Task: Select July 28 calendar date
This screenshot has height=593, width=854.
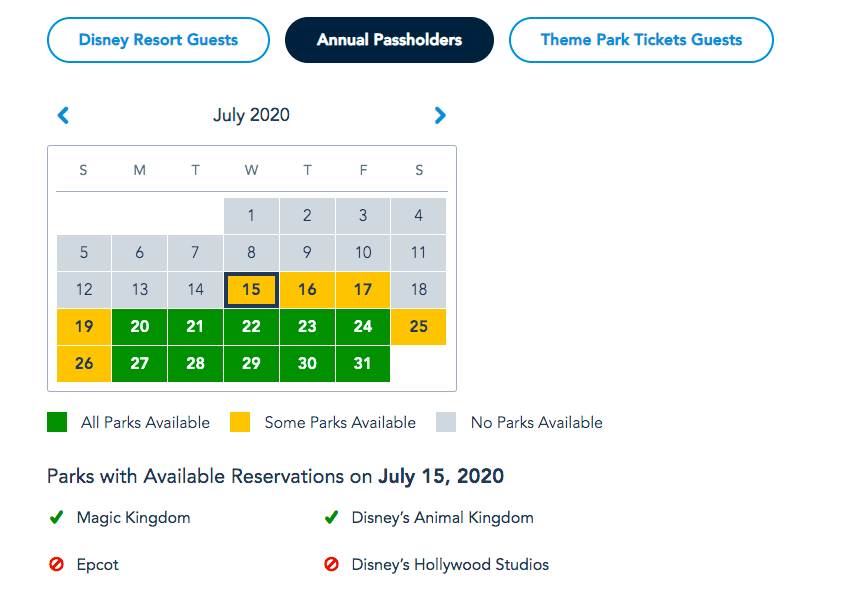Action: (x=195, y=364)
